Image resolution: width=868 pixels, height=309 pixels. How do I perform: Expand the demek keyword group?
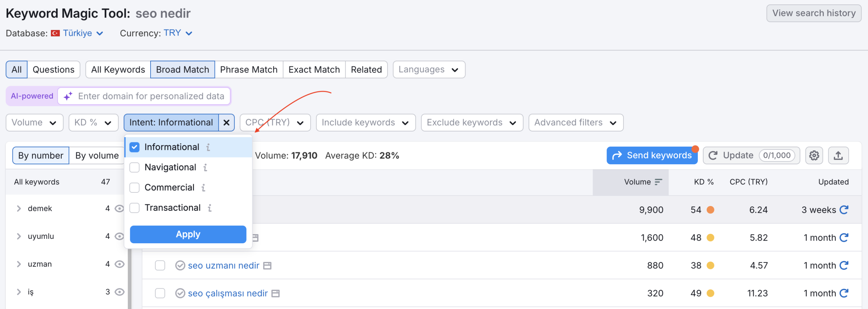pyautogui.click(x=19, y=209)
